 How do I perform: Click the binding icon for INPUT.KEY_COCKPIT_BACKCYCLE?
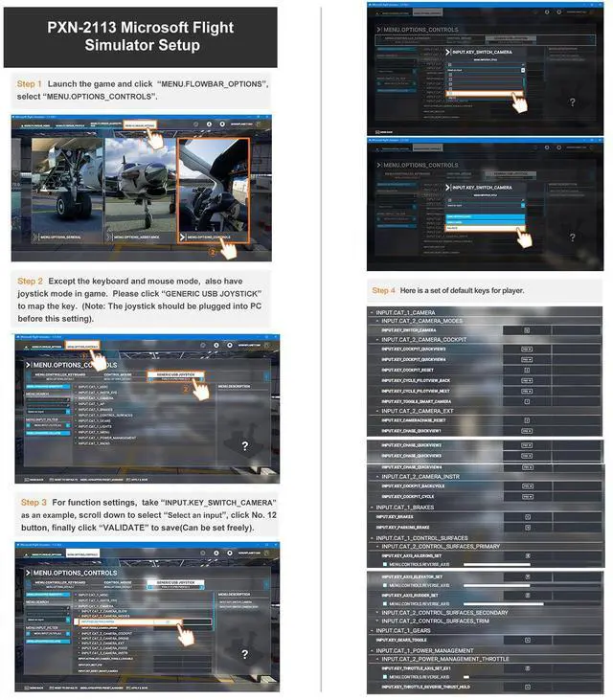click(528, 486)
